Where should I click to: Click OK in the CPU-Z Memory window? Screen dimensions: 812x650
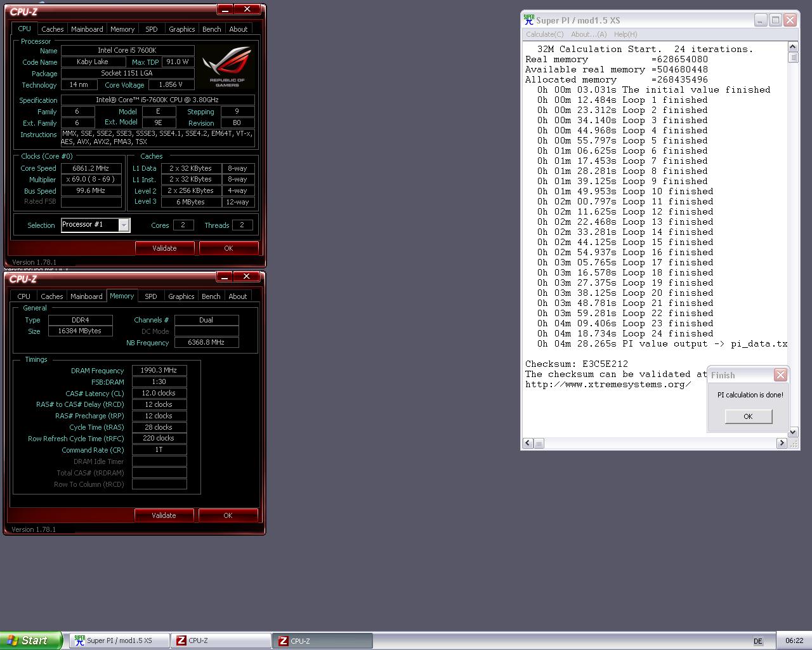[x=228, y=515]
